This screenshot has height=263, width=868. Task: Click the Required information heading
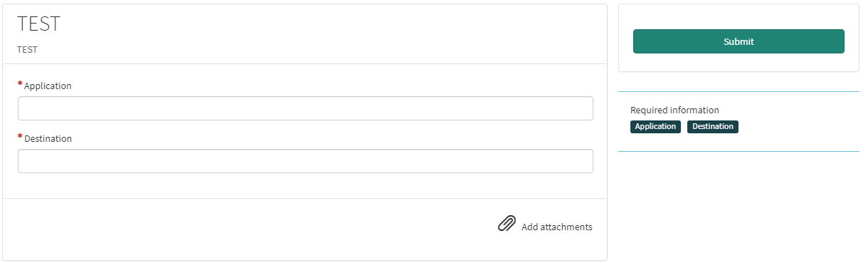[674, 110]
